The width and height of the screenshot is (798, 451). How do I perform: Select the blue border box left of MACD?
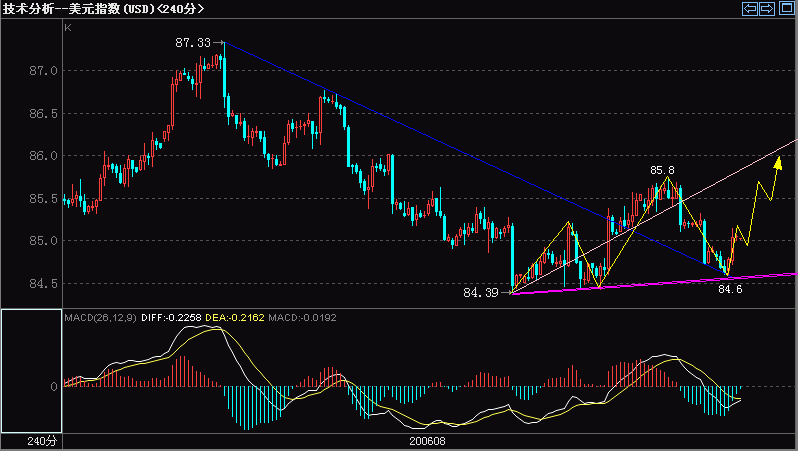[x=32, y=371]
